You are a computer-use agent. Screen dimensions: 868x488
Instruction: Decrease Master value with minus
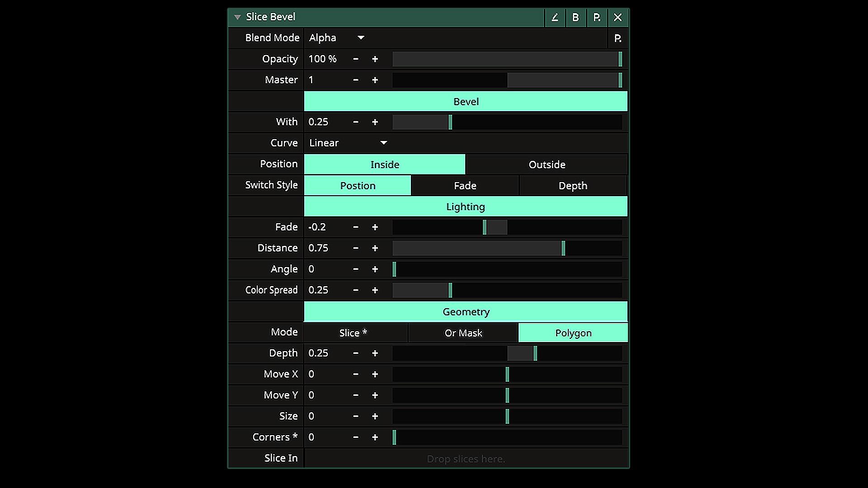356,80
